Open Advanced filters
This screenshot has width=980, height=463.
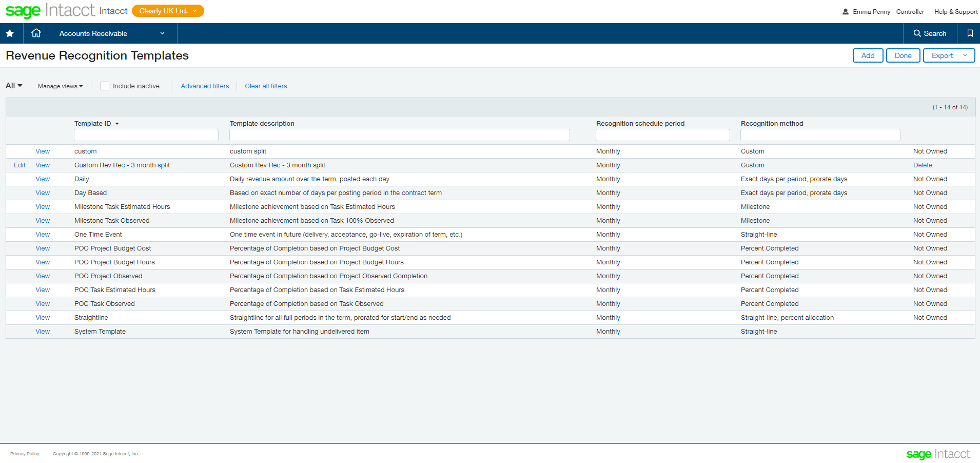(205, 86)
